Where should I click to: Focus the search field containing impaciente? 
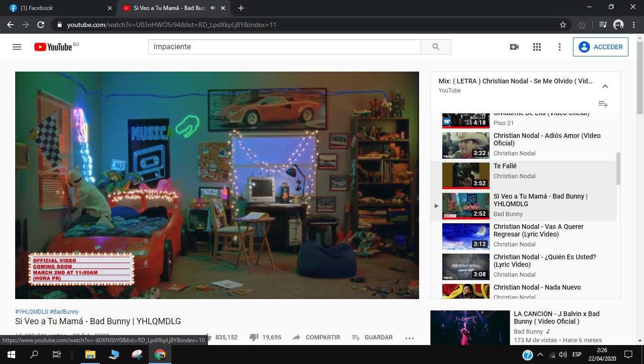284,47
